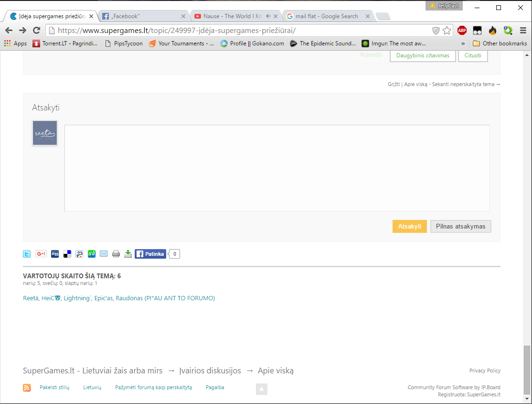
Task: Click the black masked extension icon
Action: tap(478, 31)
